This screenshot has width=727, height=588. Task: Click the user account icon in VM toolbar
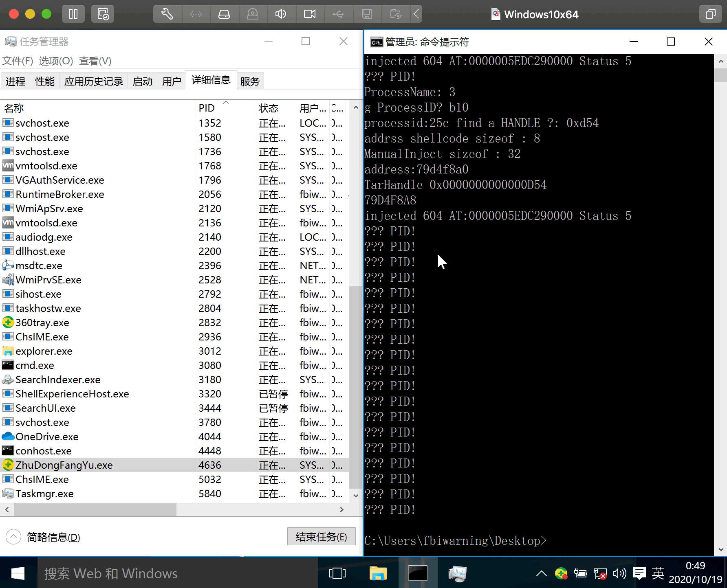pyautogui.click(x=253, y=14)
